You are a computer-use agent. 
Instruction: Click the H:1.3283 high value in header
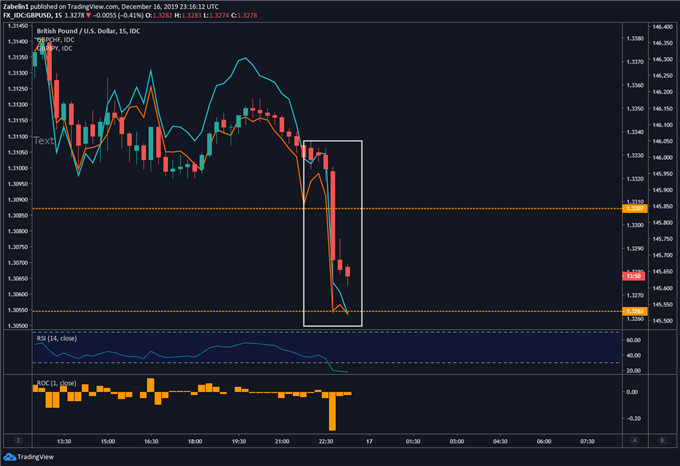188,15
